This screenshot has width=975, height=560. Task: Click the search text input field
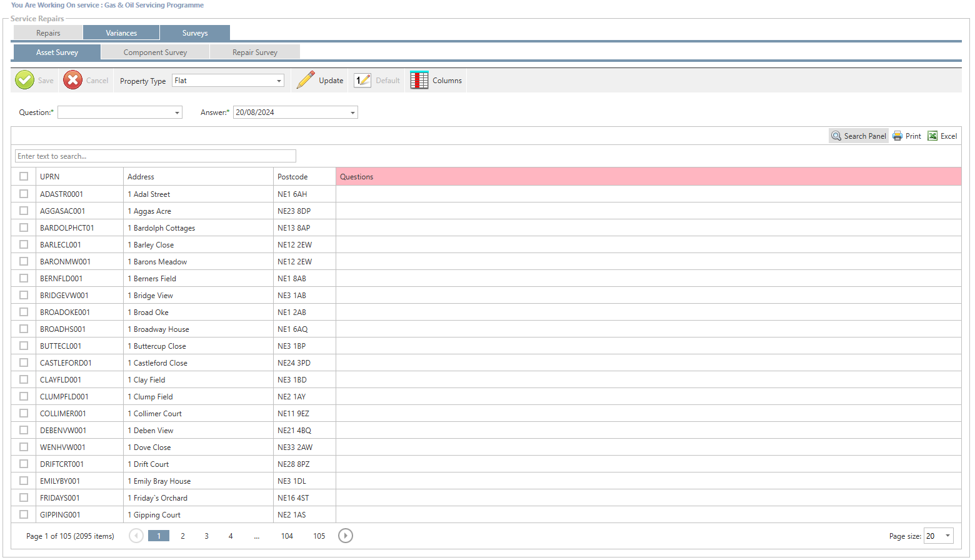coord(155,156)
